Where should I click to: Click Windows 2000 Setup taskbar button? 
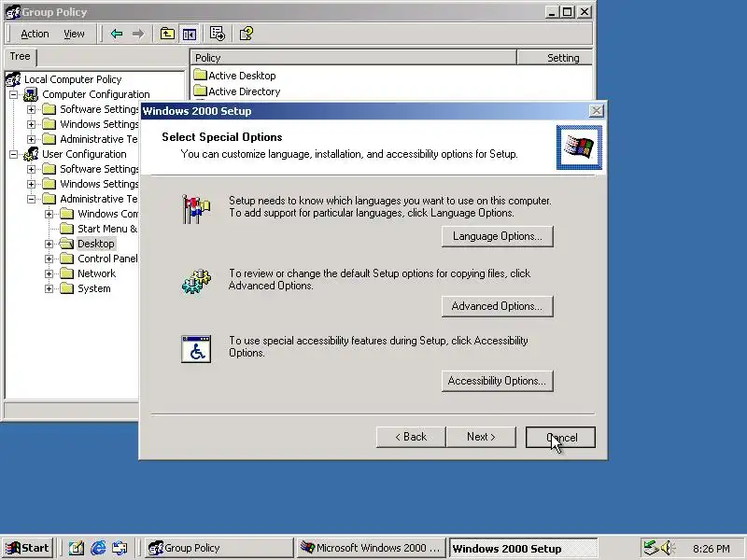(x=523, y=548)
